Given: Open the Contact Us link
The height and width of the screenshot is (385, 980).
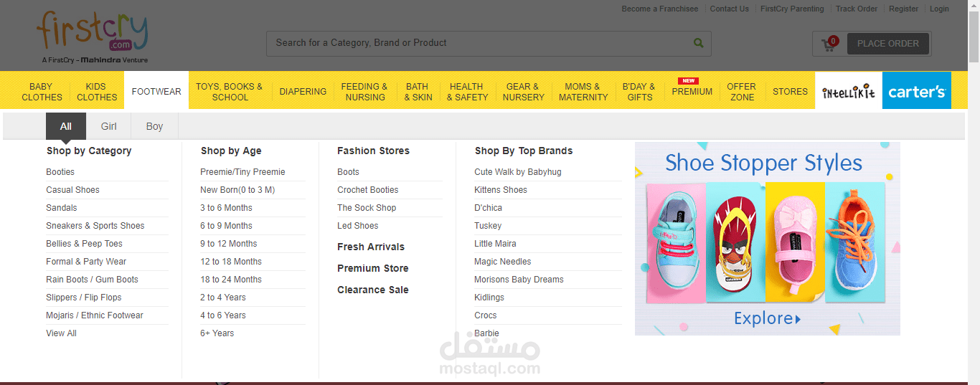Looking at the screenshot, I should tap(729, 9).
